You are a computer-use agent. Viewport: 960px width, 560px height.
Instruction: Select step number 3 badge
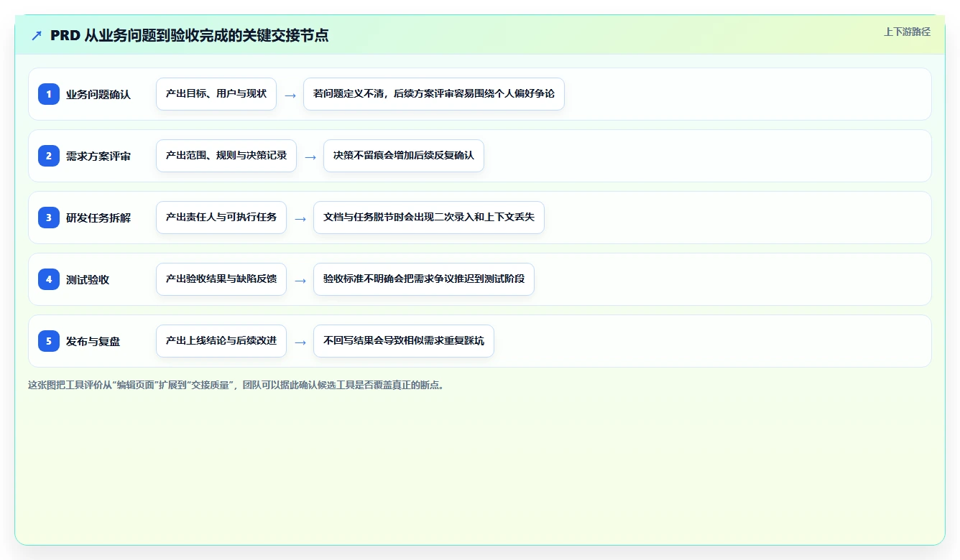click(x=49, y=218)
